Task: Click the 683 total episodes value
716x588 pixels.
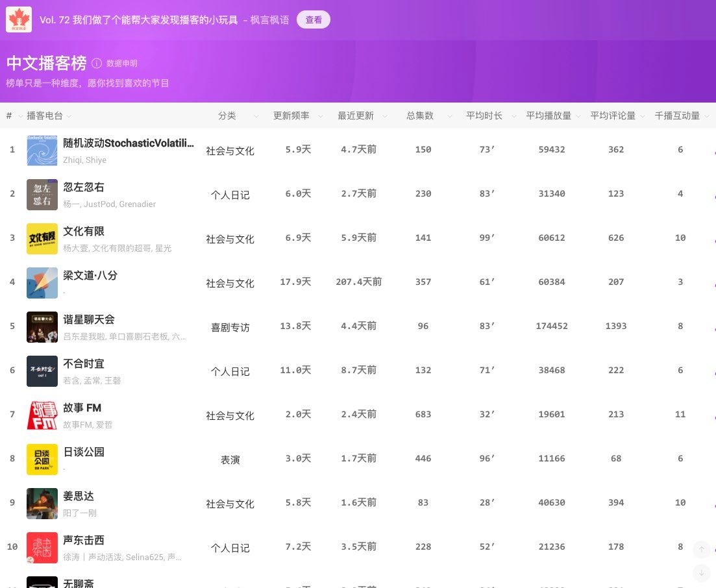Action: pos(423,414)
